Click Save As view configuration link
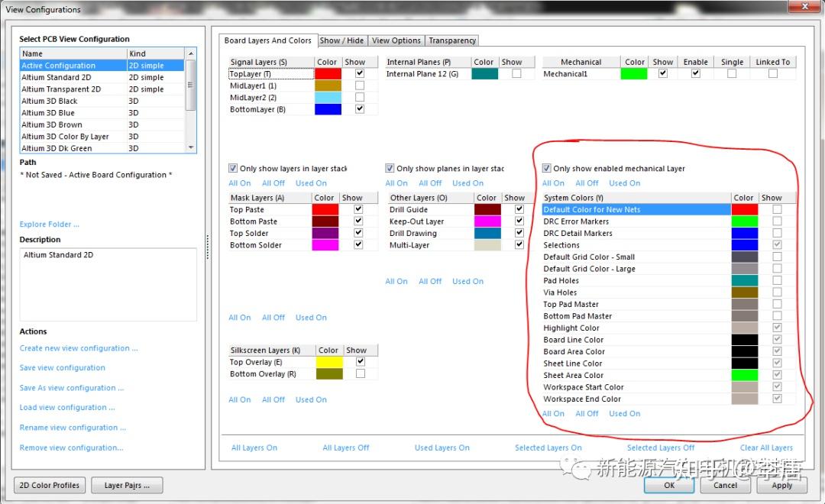 [x=72, y=388]
